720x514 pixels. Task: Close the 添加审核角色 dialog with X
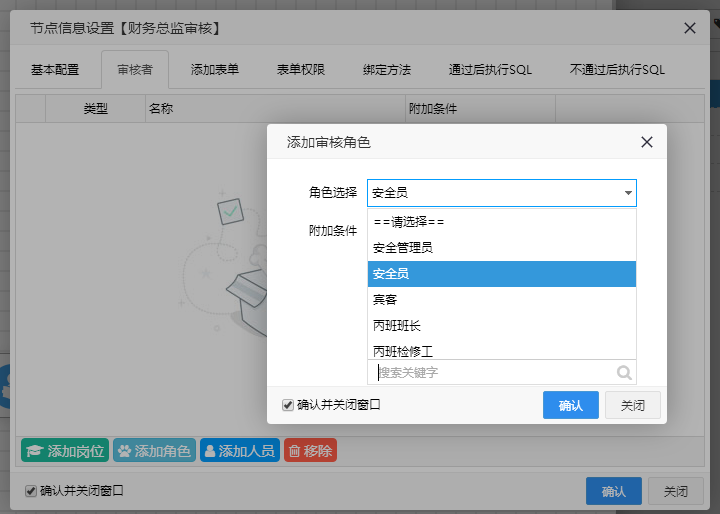coord(646,142)
